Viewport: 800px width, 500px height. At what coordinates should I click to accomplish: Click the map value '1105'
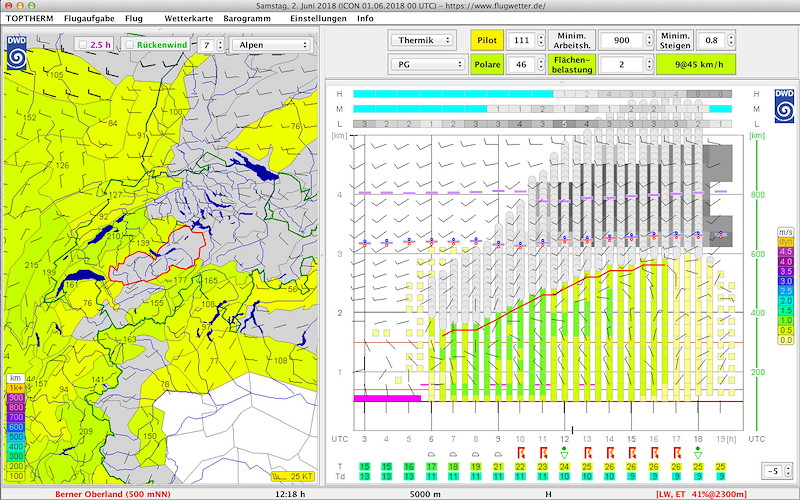coord(54,76)
